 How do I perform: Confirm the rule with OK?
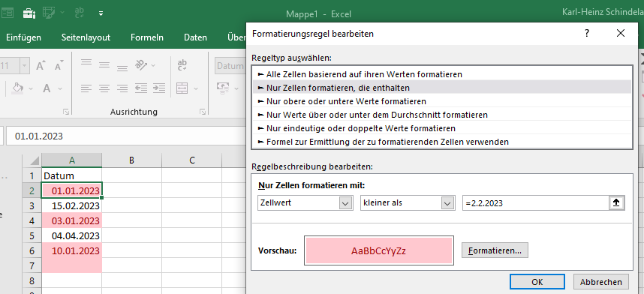tap(537, 282)
